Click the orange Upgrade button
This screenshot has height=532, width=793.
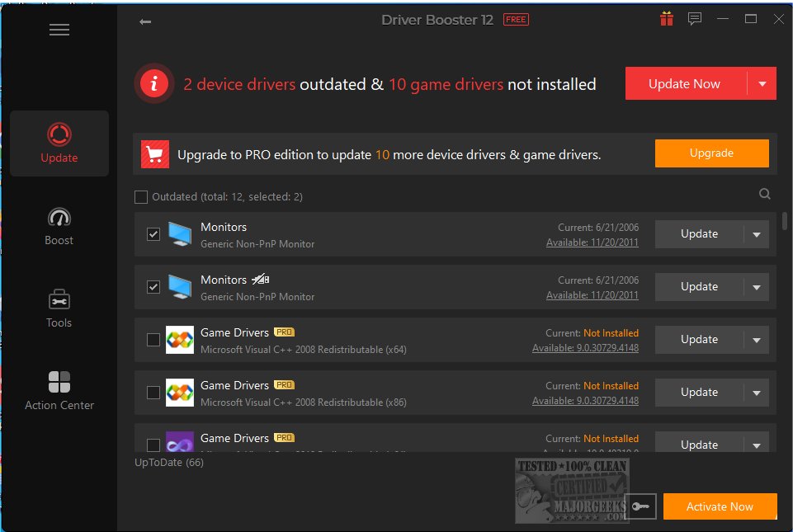point(711,153)
